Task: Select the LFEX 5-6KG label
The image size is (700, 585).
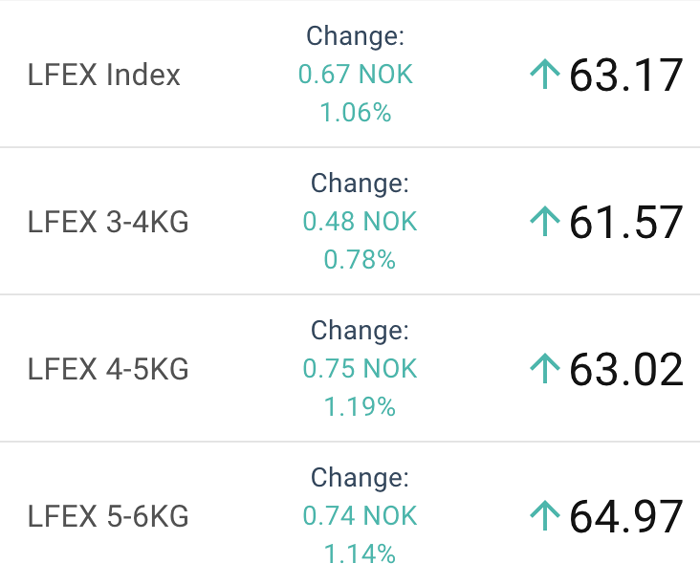Action: pos(108,517)
